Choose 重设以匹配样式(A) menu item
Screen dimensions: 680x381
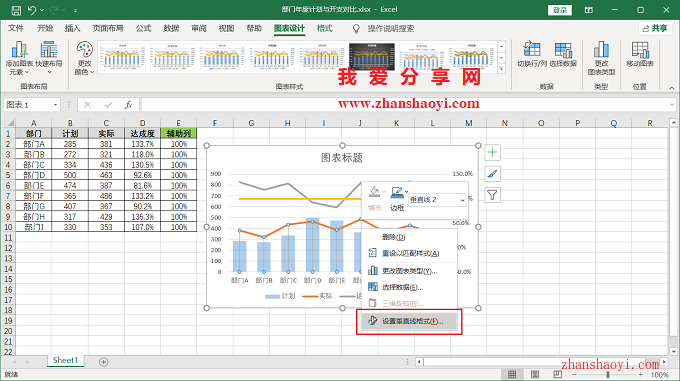click(409, 253)
